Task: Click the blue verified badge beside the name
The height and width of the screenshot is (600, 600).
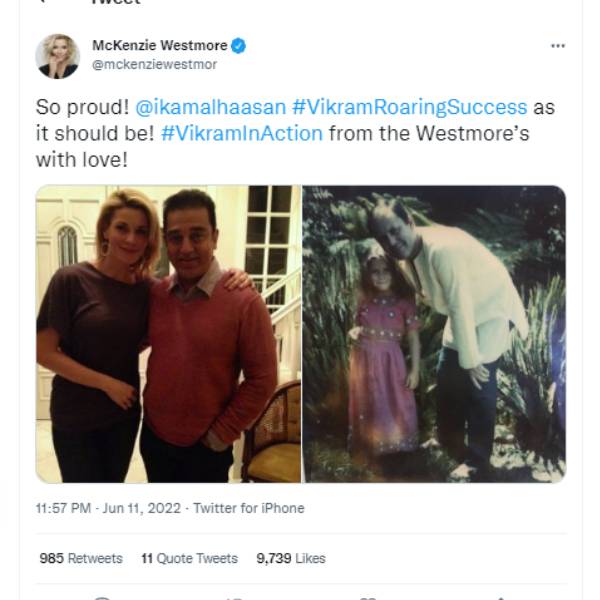Action: pos(240,46)
